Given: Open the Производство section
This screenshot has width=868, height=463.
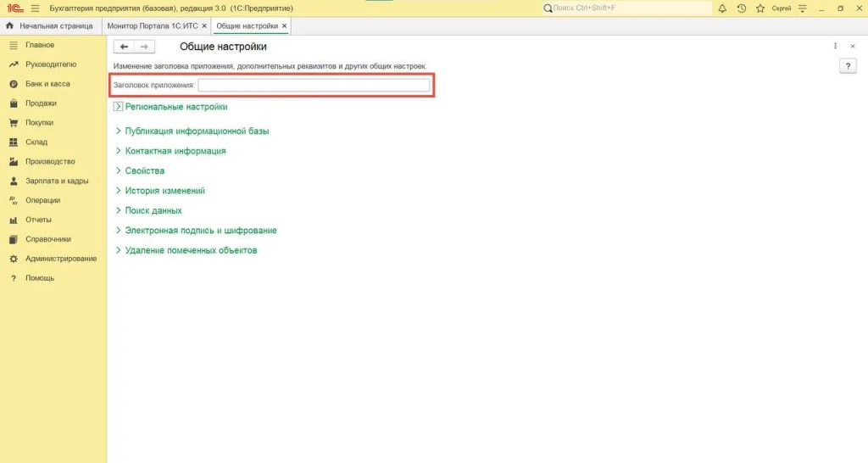Looking at the screenshot, I should click(x=50, y=161).
